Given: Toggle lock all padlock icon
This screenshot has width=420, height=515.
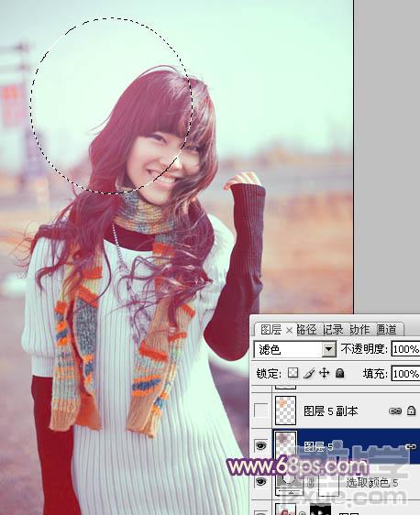Looking at the screenshot, I should pyautogui.click(x=340, y=373).
